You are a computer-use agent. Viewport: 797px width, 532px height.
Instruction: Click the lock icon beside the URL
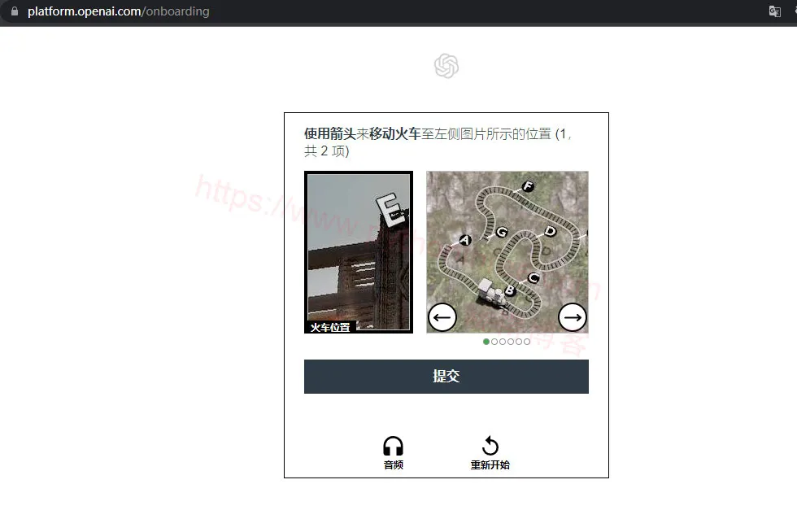(x=14, y=11)
